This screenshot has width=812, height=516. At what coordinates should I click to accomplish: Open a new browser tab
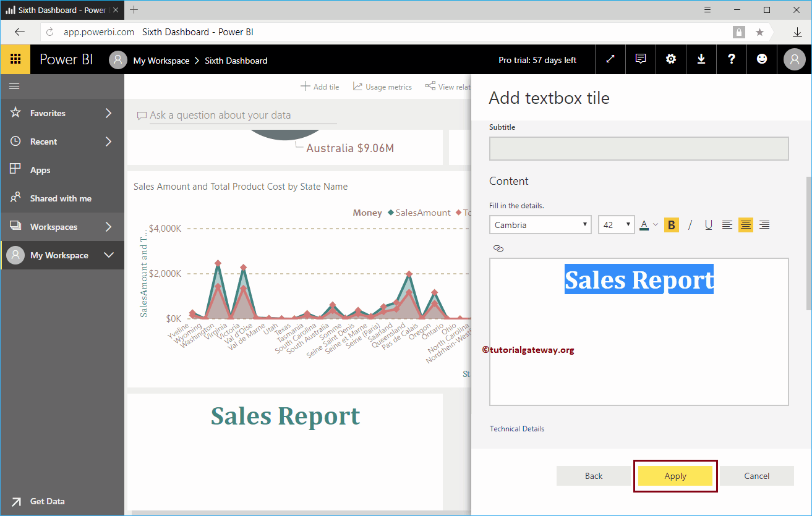click(x=134, y=10)
